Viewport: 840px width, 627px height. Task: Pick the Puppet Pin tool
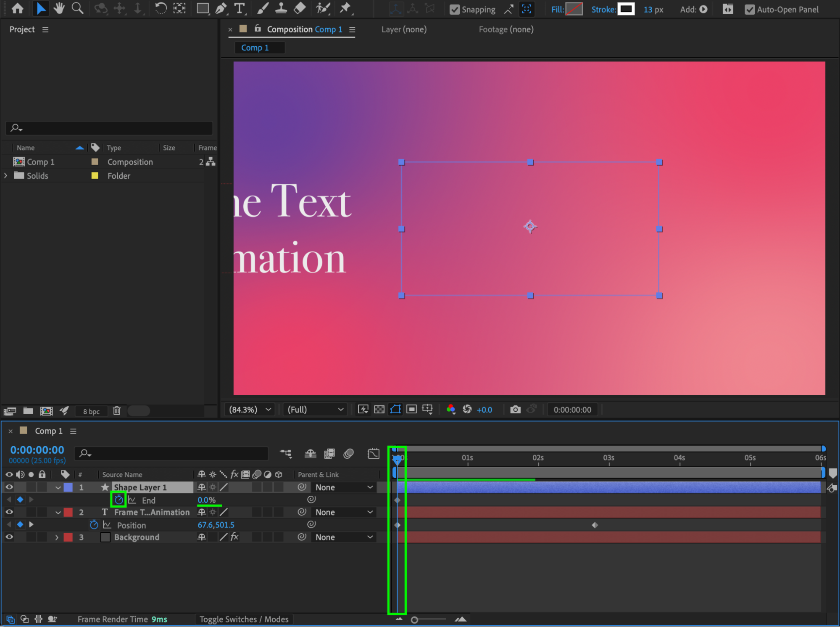345,8
